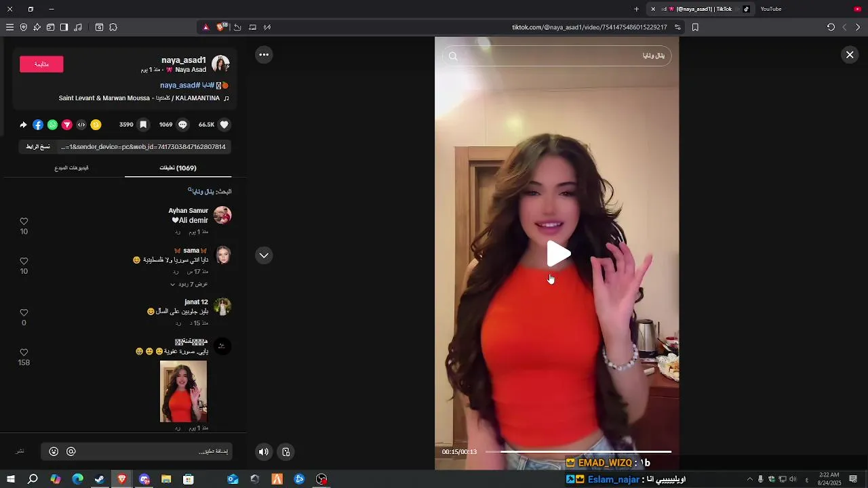The height and width of the screenshot is (488, 868).
Task: Open janat 12's profile name
Action: [196, 302]
